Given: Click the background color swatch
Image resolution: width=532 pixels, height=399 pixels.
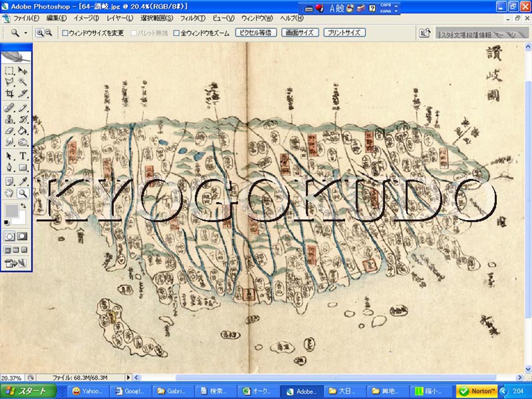Looking at the screenshot, I should click(x=21, y=219).
